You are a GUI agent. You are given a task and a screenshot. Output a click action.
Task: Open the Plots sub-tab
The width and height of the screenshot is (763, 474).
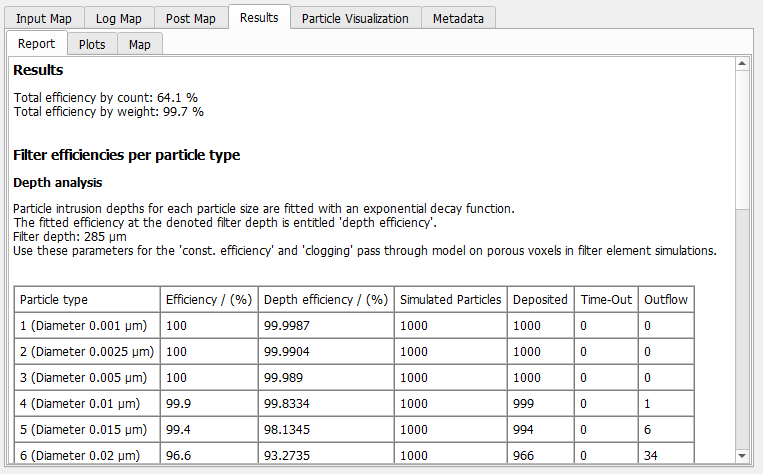(x=92, y=44)
